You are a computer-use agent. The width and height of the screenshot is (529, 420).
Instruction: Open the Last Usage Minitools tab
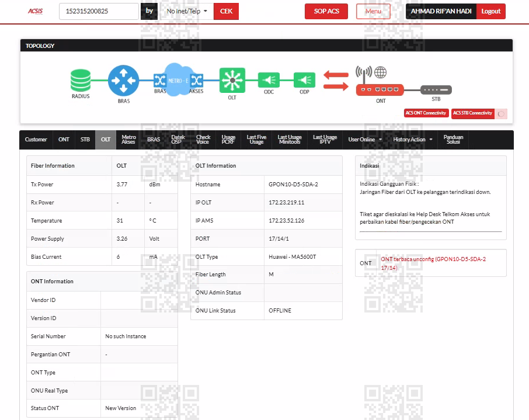pyautogui.click(x=290, y=140)
